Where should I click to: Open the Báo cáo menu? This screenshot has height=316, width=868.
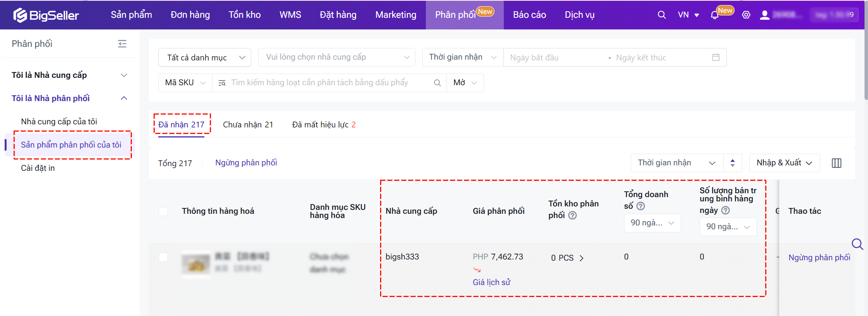point(529,15)
